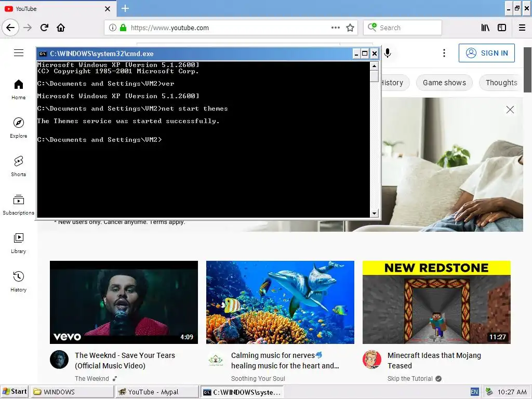Screen dimensions: 532x399
Task: Open the browser home page icon
Action: [61, 28]
